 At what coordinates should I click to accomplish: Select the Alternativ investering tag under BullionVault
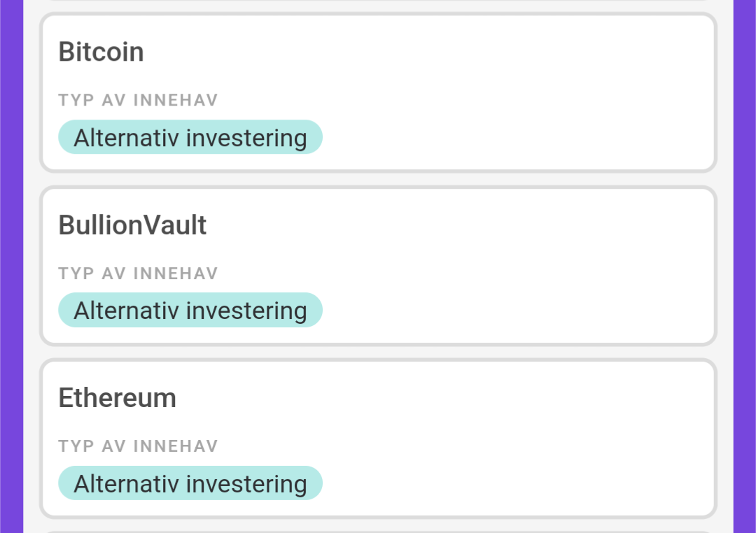tap(190, 311)
